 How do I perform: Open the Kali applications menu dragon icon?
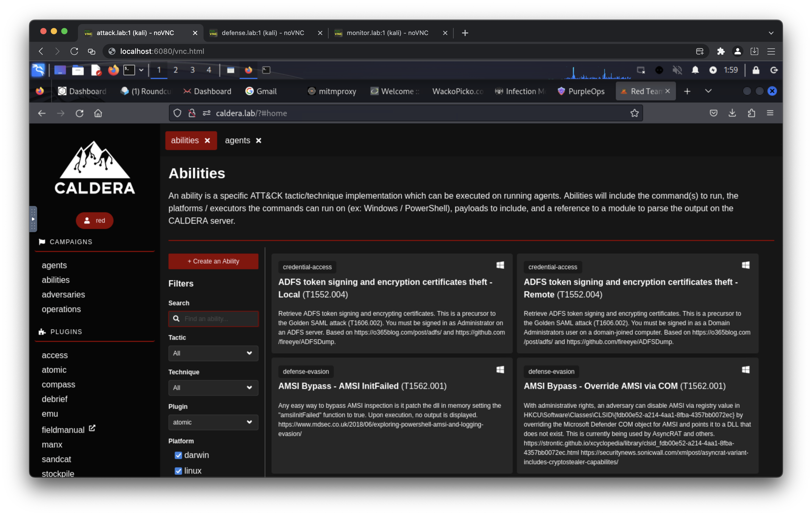click(38, 70)
